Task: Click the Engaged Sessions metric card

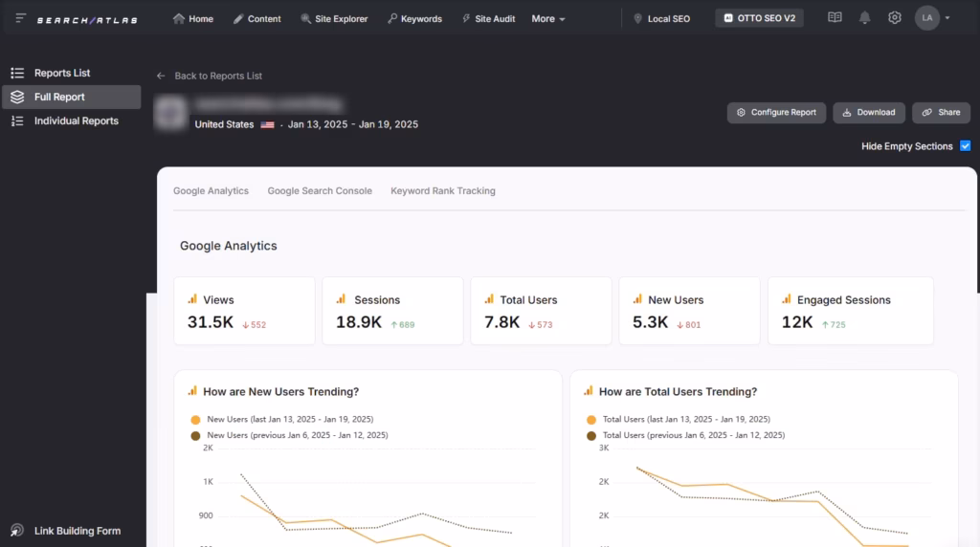Action: click(850, 311)
